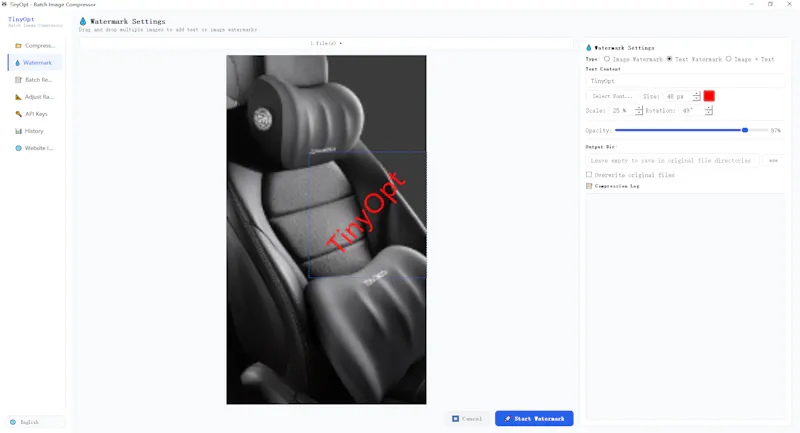Click the Type: label
Viewport: 800px width, 433px height.
tap(592, 59)
